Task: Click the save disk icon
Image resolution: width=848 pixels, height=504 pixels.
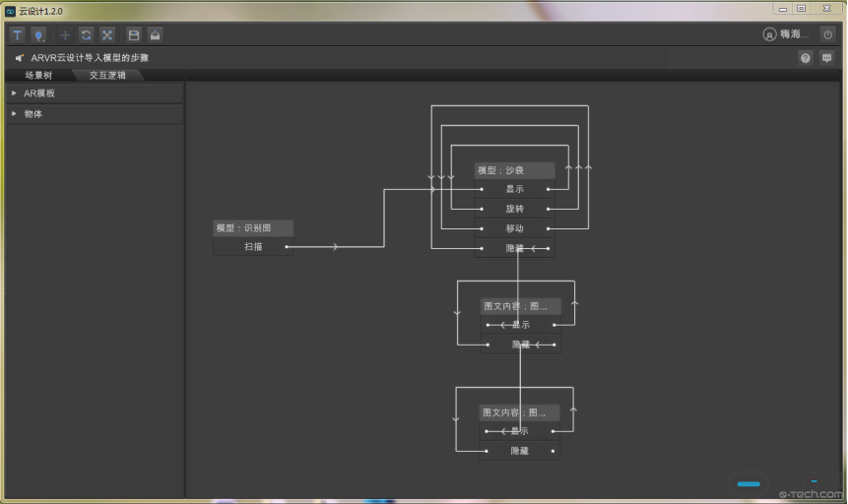Action: coord(134,34)
